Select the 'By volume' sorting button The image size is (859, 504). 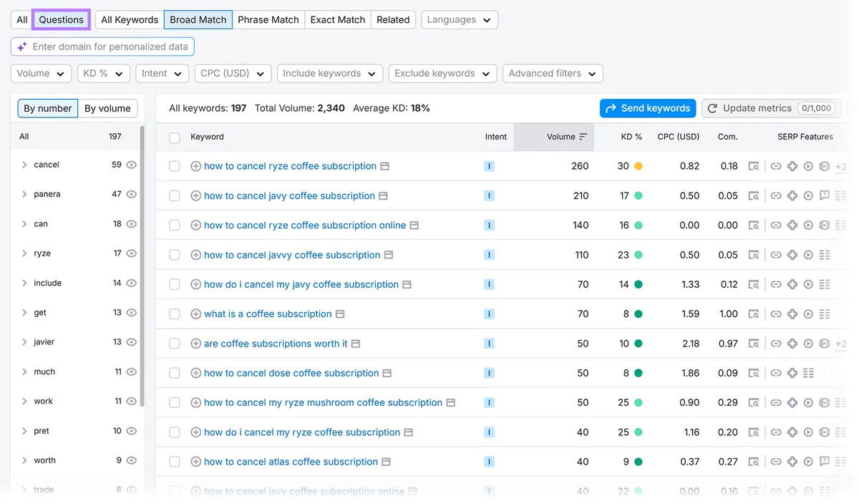(x=107, y=109)
